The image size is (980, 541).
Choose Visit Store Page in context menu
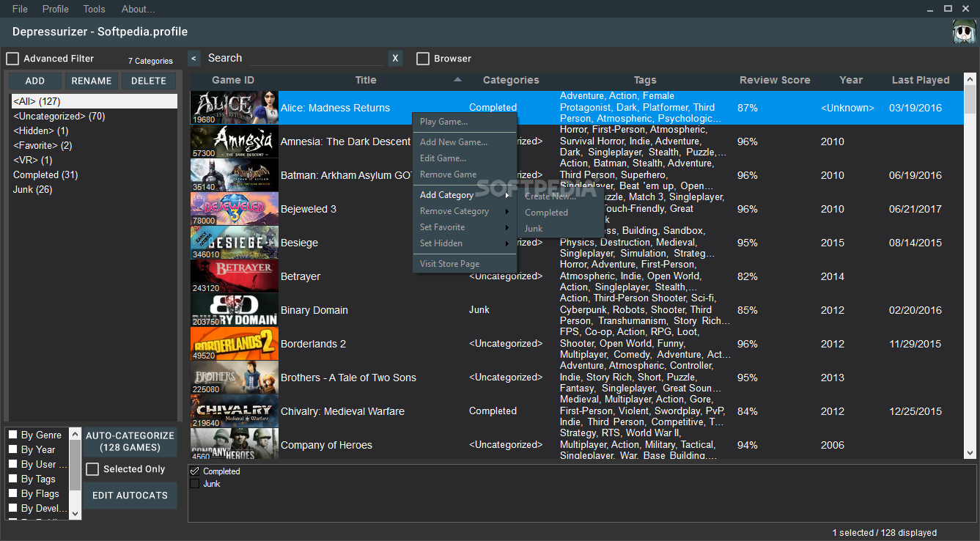[x=465, y=264]
